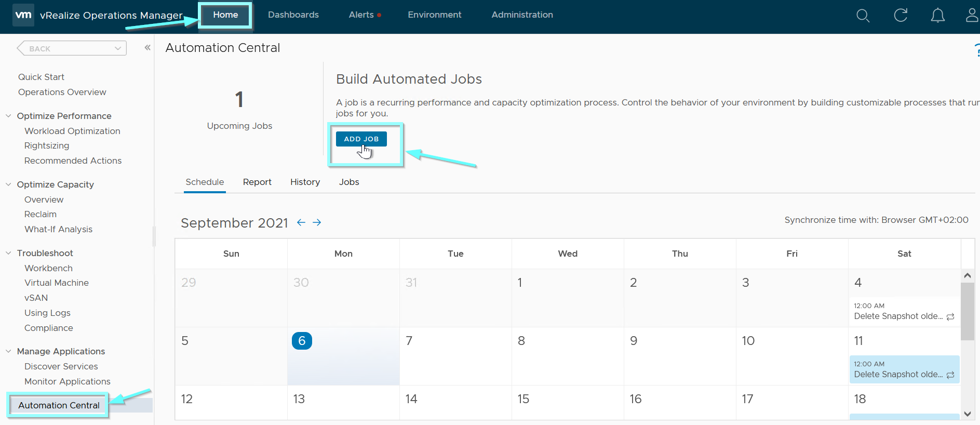Open the Home menu
The image size is (980, 425).
pyautogui.click(x=225, y=15)
